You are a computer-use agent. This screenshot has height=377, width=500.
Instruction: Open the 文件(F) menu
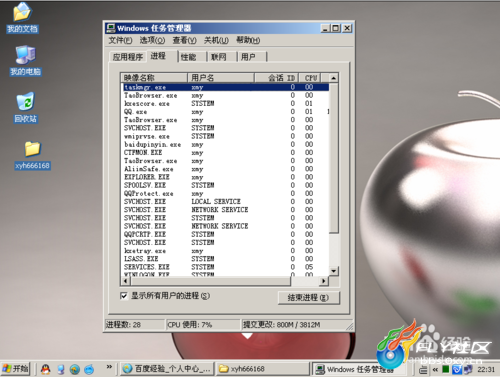[x=120, y=40]
